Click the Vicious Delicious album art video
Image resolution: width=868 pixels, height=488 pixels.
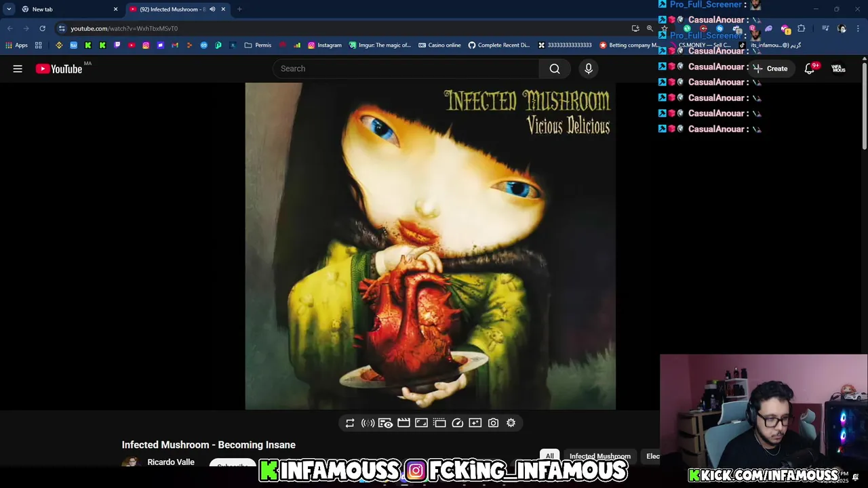431,246
